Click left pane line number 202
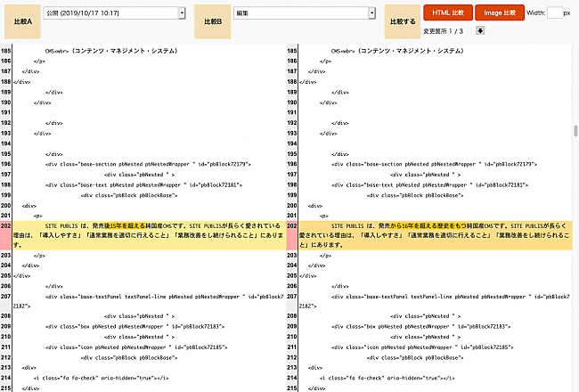579x392 pixels. click(x=6, y=226)
